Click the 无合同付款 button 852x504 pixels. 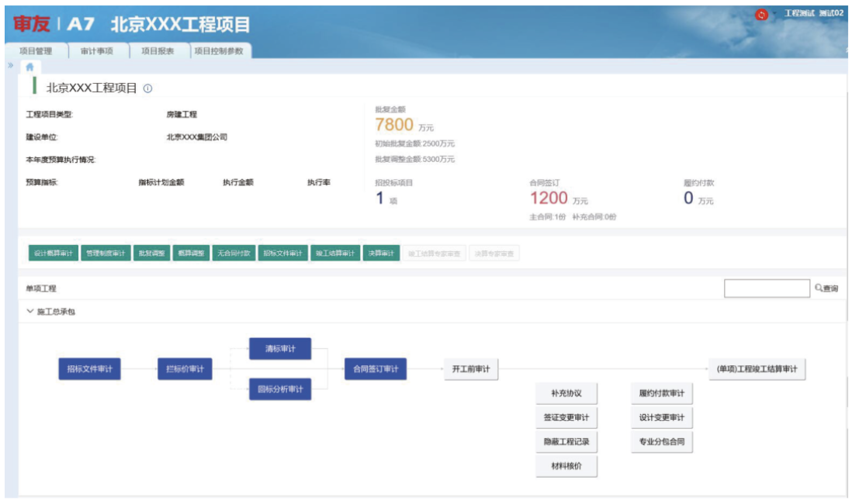(234, 254)
